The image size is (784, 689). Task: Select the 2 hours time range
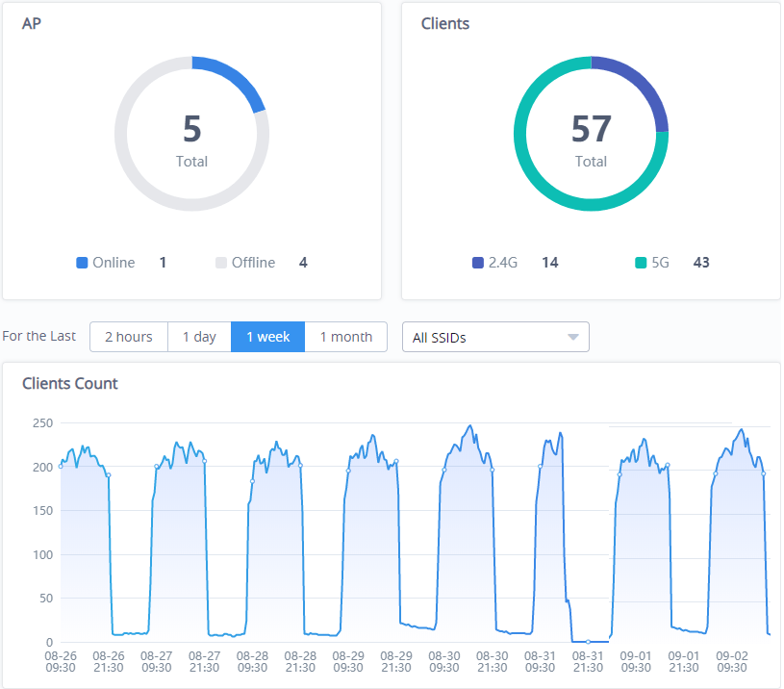click(x=128, y=337)
